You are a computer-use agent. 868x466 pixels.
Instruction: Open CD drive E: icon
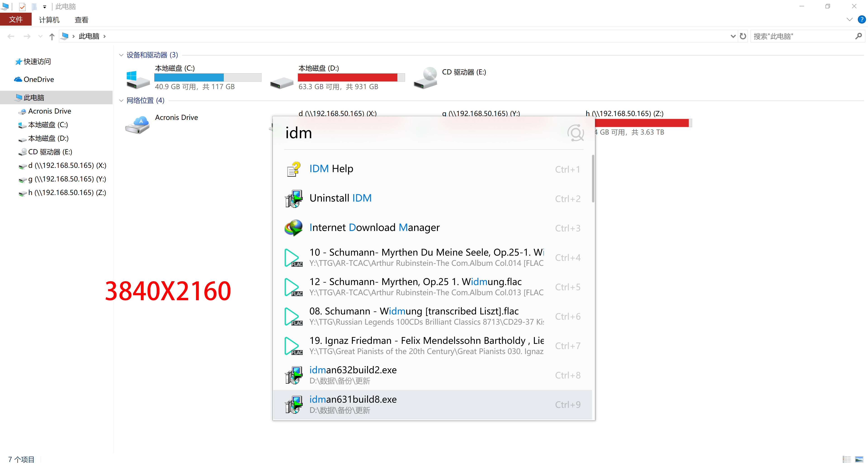tap(425, 78)
